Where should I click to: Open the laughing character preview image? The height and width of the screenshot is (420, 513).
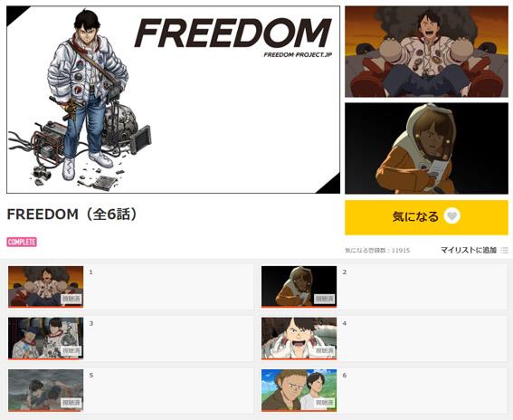pos(427,52)
